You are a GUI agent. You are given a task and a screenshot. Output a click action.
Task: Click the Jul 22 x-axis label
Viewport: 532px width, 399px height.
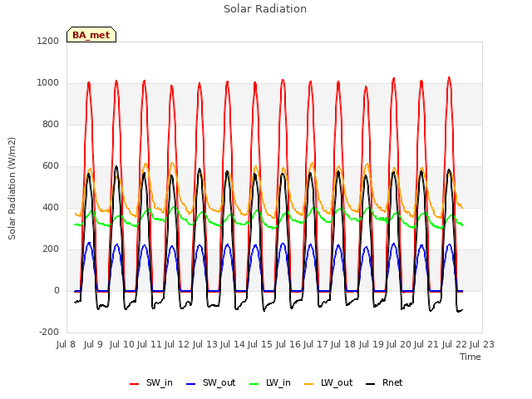click(455, 345)
